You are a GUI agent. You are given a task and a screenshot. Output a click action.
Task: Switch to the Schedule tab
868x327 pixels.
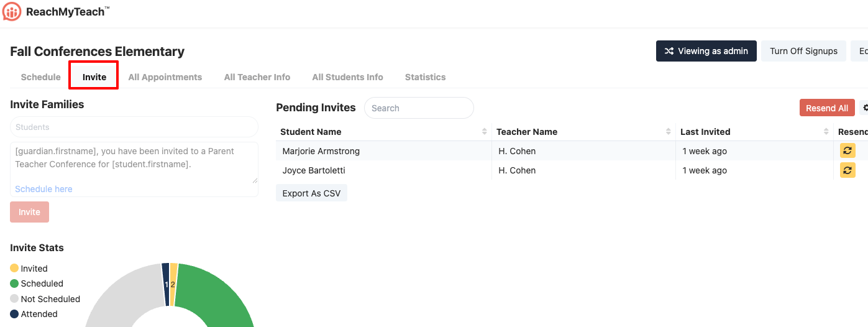coord(41,77)
